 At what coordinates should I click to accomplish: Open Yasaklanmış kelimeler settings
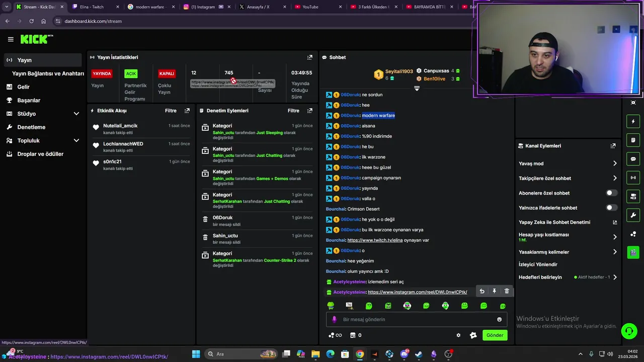(568, 252)
